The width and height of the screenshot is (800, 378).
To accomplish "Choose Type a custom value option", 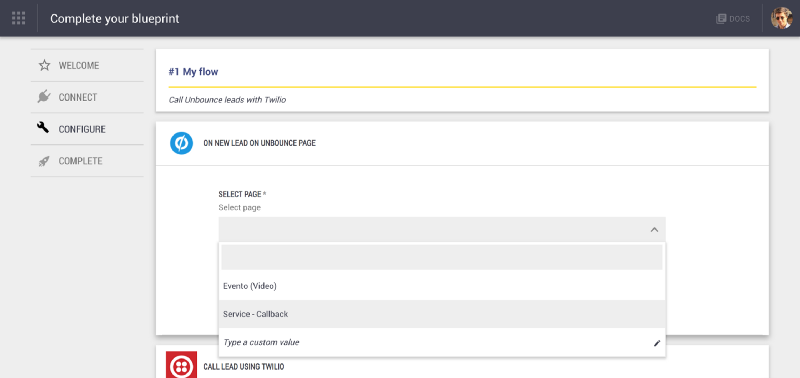I will 442,342.
